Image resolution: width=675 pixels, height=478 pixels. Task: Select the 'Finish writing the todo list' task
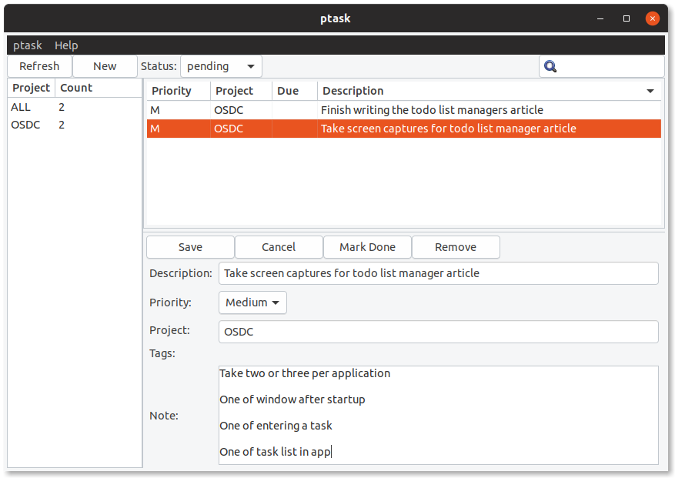(x=431, y=110)
